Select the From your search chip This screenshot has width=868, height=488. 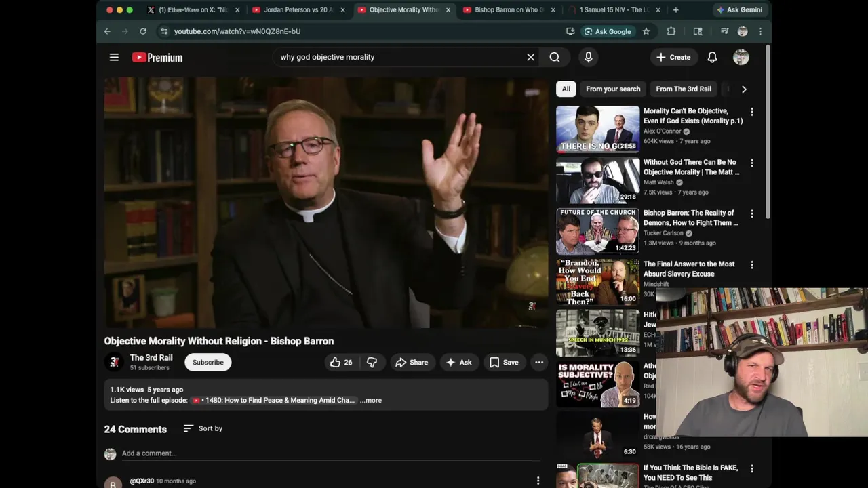point(612,89)
